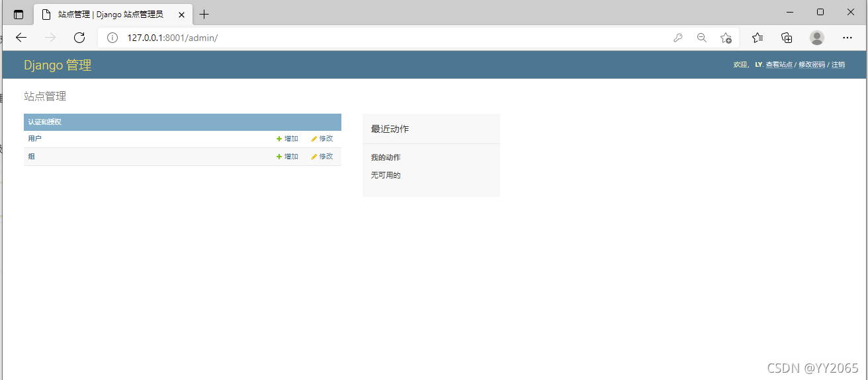Click the 最近动作 panel heading
Image resolution: width=868 pixels, height=380 pixels.
(390, 129)
